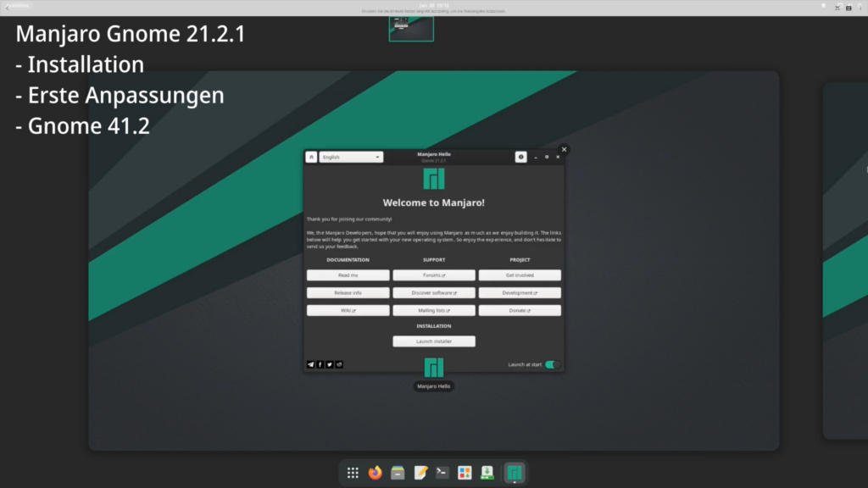Open the Manjaro installer icon in the dock

tap(487, 473)
